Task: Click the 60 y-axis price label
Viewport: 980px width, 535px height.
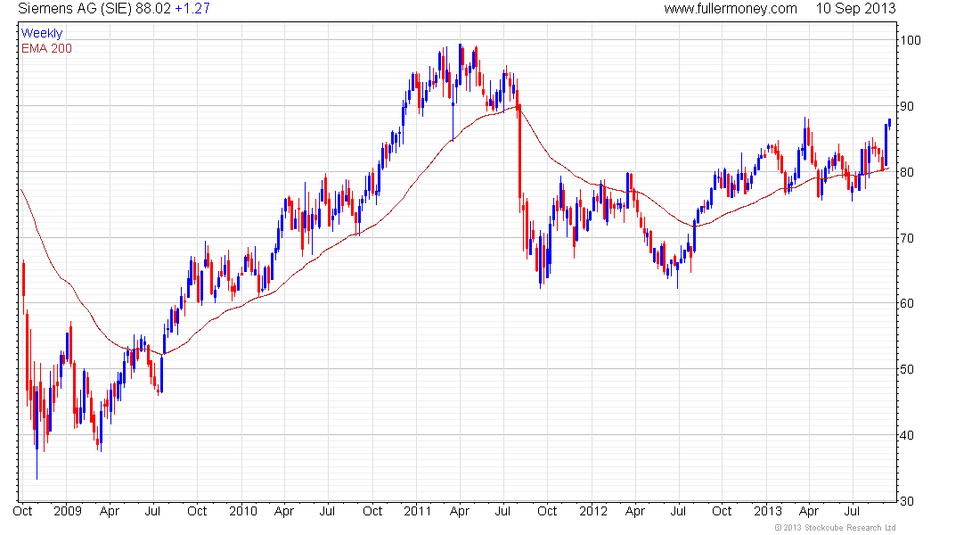Action: point(907,303)
